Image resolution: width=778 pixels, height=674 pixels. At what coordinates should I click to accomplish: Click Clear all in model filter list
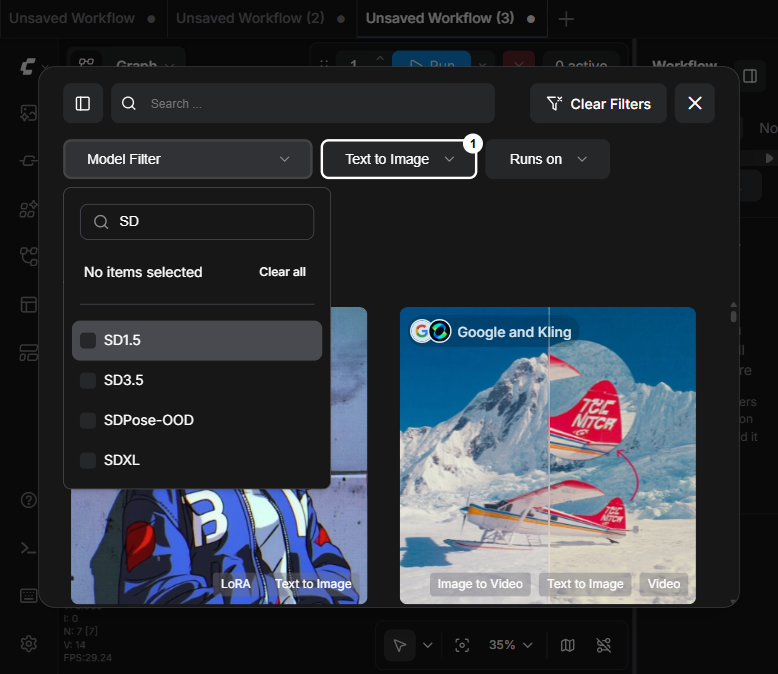coord(282,272)
